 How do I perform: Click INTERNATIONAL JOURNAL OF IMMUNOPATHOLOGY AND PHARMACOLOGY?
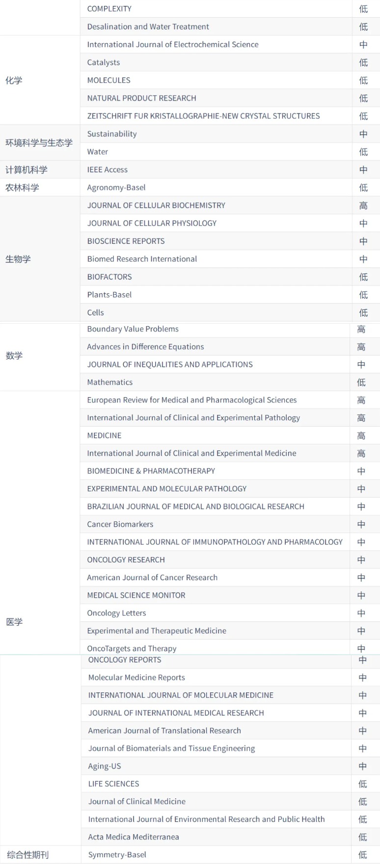coord(215,542)
